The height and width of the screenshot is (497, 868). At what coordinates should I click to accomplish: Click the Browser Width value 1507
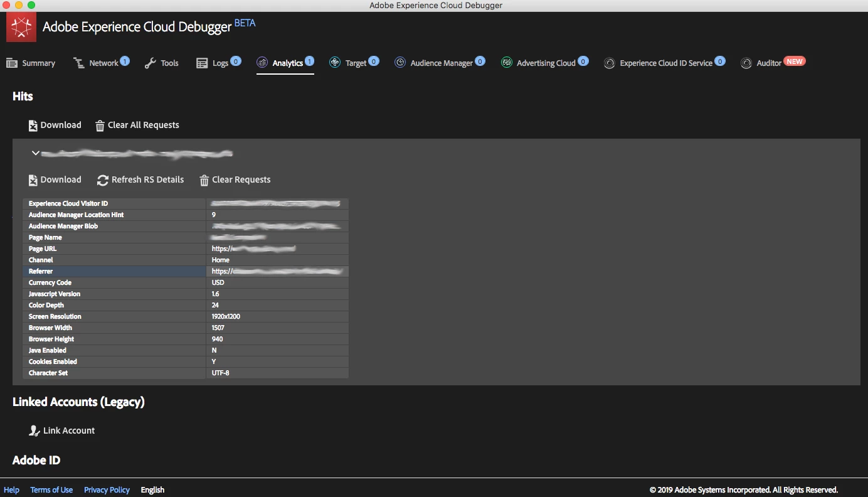218,328
